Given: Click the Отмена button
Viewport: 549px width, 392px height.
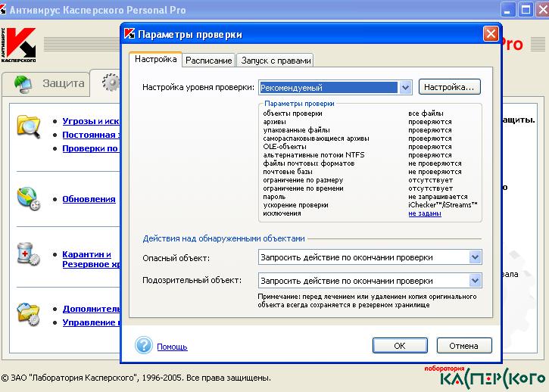Looking at the screenshot, I should (x=464, y=346).
